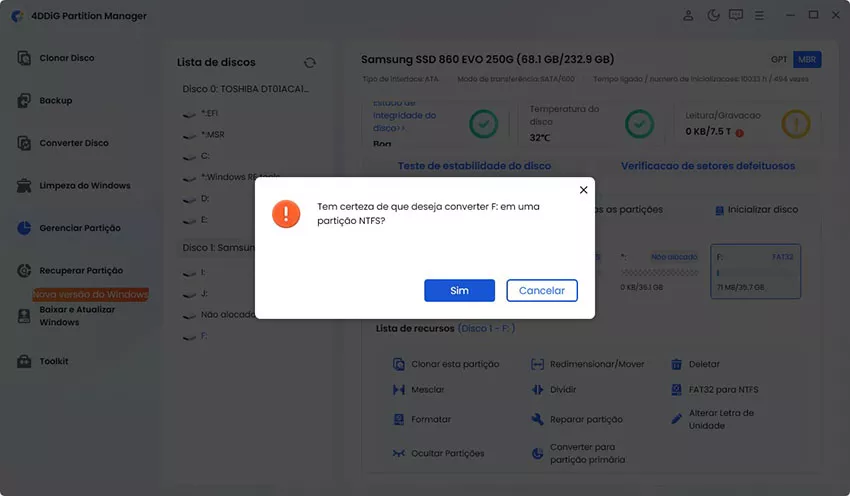Viewport: 850px width, 496px height.
Task: Click the disk integrity green check icon
Action: click(x=484, y=124)
